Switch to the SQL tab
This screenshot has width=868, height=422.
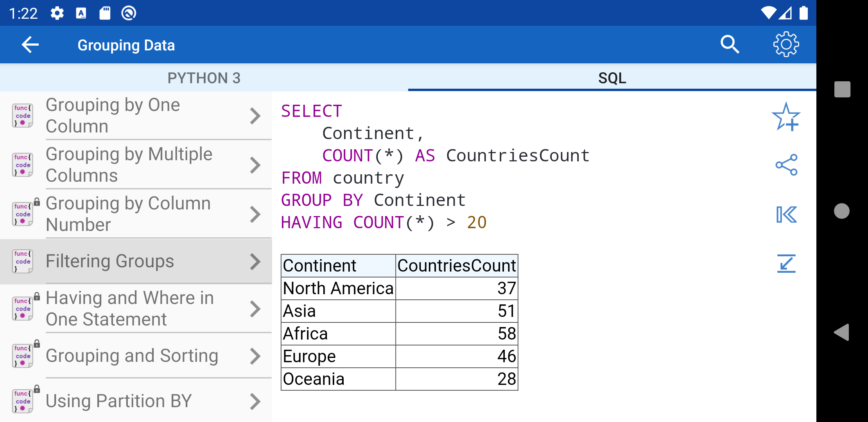612,78
